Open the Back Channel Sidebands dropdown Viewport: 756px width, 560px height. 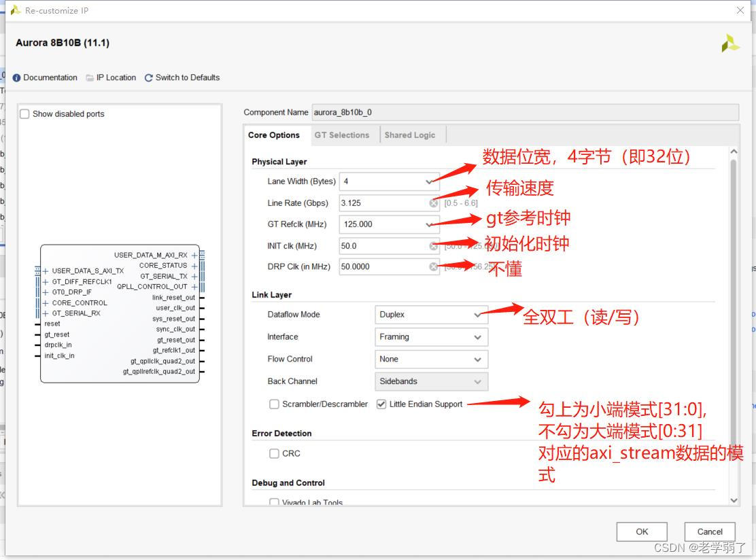431,381
